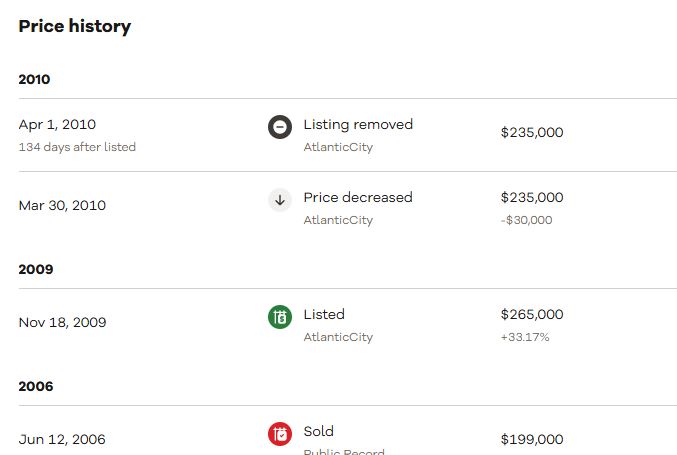Click the $265,000 listed price
This screenshot has width=677, height=455.
(x=532, y=315)
